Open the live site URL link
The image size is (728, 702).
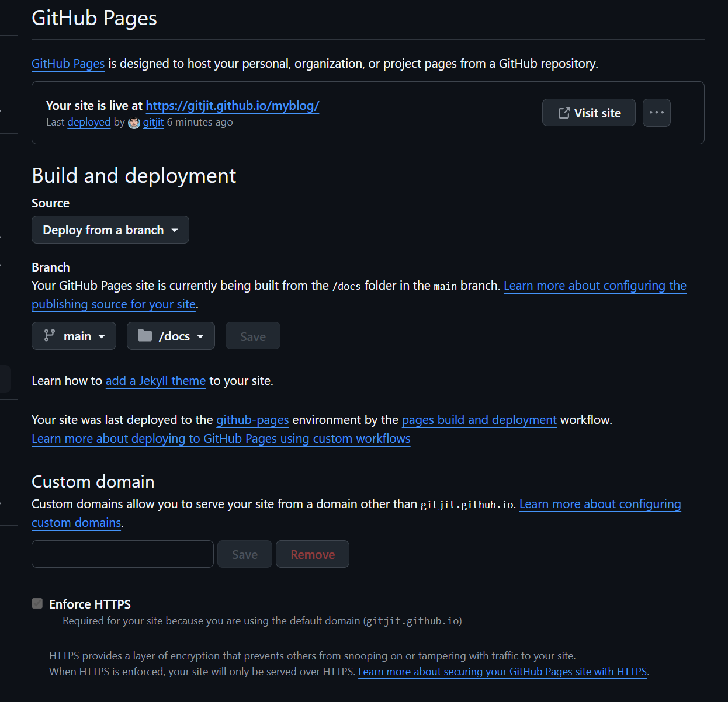pyautogui.click(x=232, y=106)
